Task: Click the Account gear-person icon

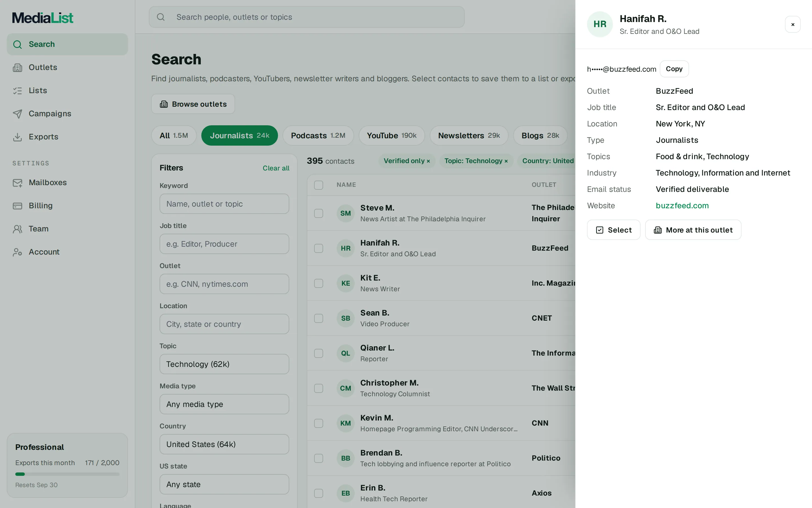Action: click(x=17, y=252)
